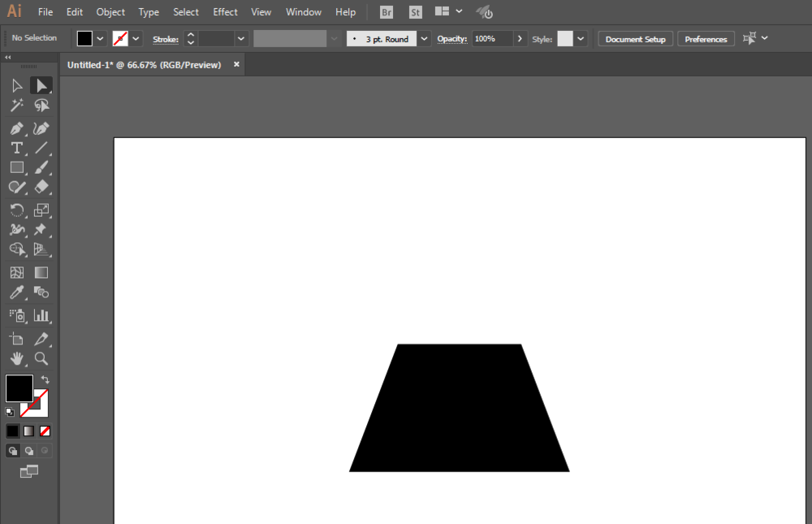
Task: Click the Preferences button
Action: pyautogui.click(x=706, y=39)
